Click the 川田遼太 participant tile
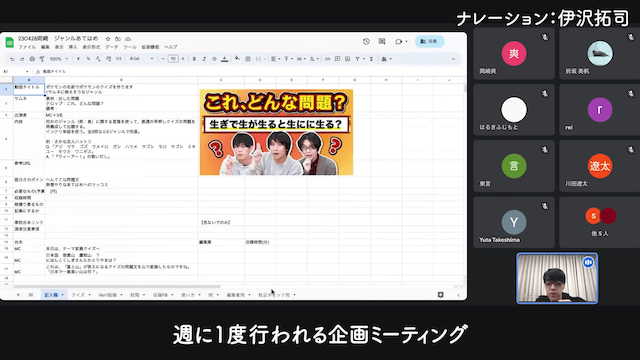Image resolution: width=640 pixels, height=360 pixels. point(600,166)
